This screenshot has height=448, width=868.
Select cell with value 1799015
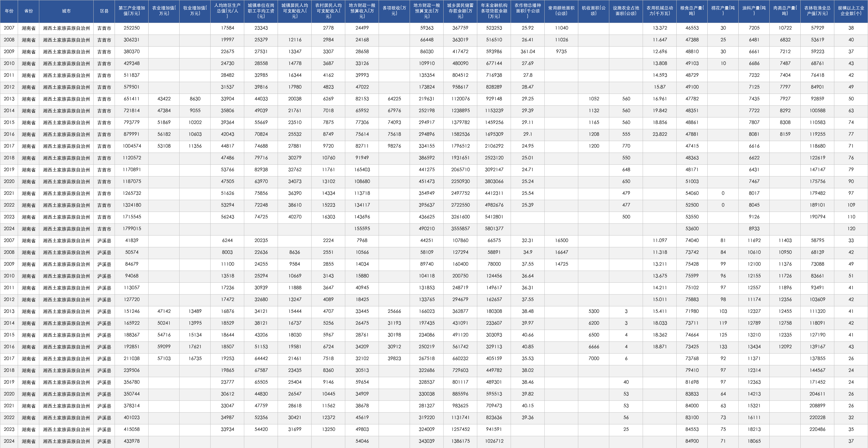pyautogui.click(x=131, y=229)
